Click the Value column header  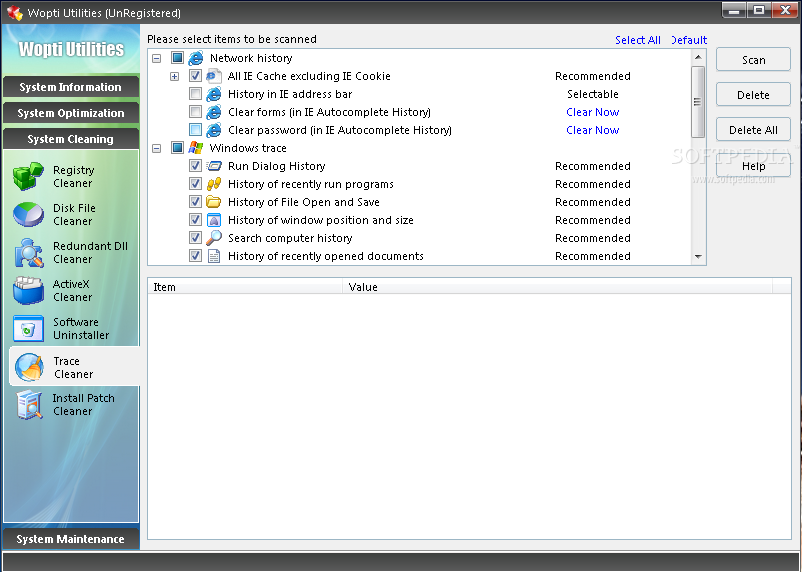(x=558, y=287)
